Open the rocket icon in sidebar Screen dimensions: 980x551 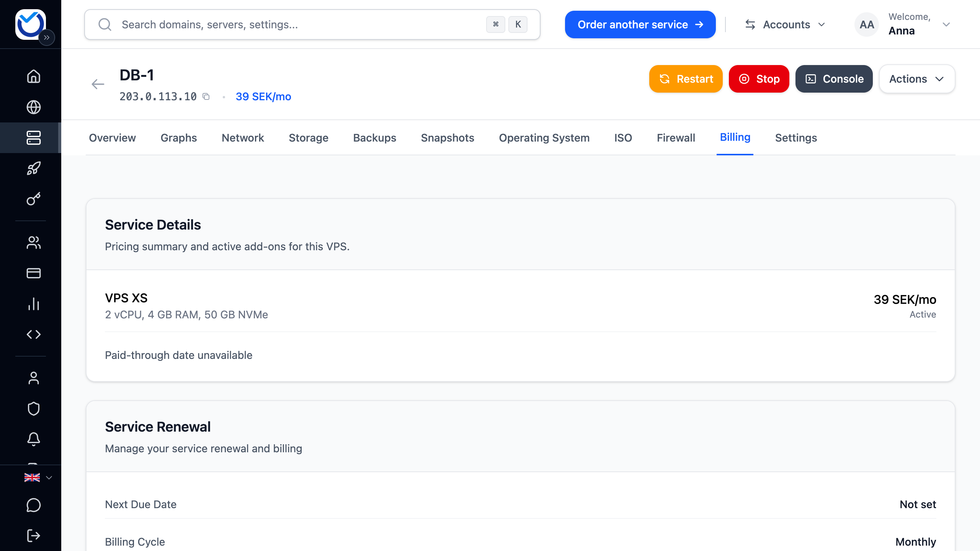coord(34,168)
